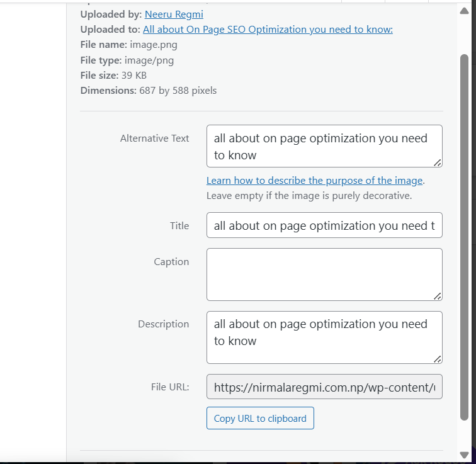
Task: Open the Neeru Regmi uploader link
Action: click(x=174, y=14)
